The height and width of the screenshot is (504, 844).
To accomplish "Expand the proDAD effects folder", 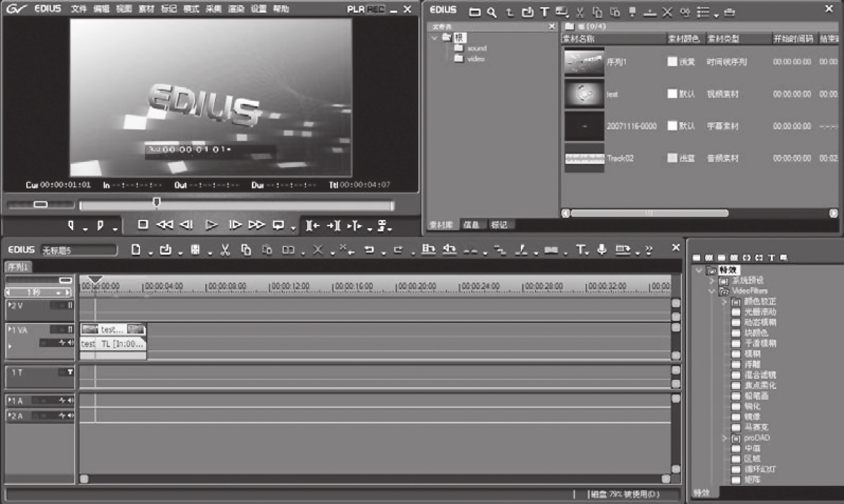I will click(724, 438).
